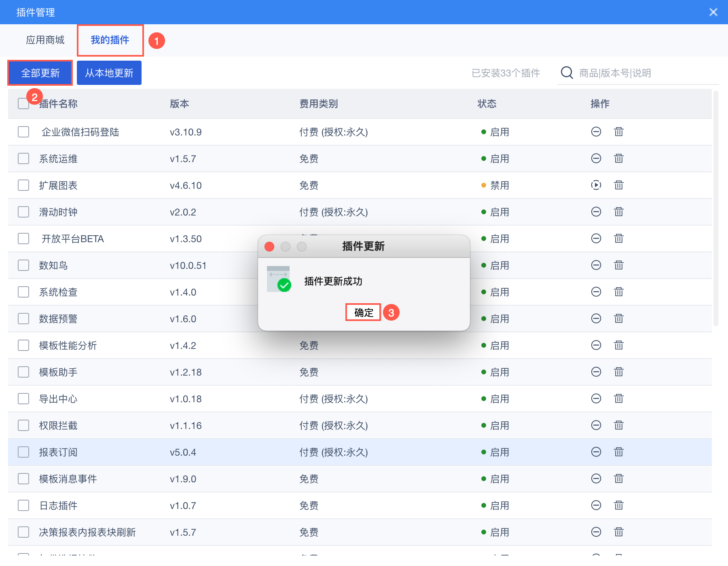The height and width of the screenshot is (566, 728).
Task: Disable the 导出中心 plugin
Action: coord(596,399)
